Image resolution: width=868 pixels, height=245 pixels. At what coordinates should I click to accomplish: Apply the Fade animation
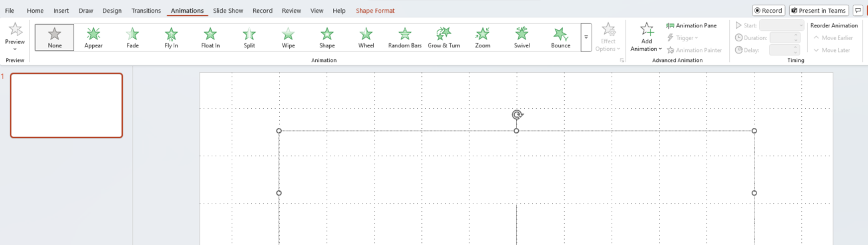[132, 38]
